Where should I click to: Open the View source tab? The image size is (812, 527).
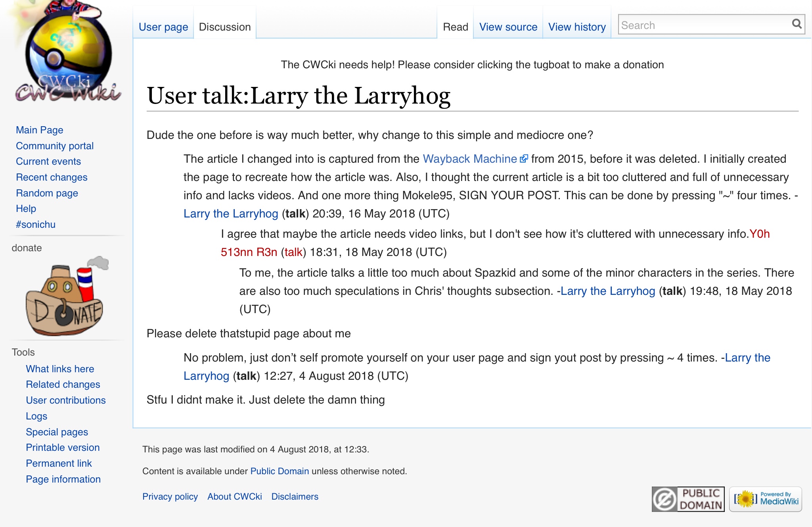pyautogui.click(x=508, y=27)
